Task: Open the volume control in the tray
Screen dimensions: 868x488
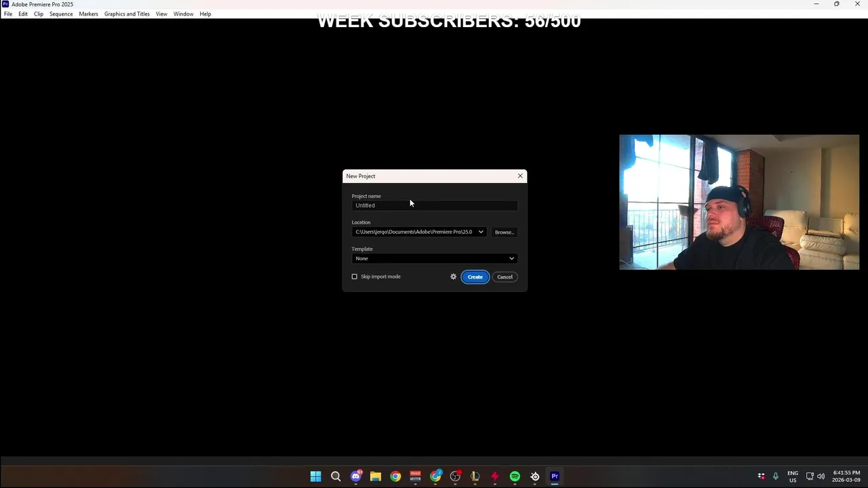Action: (821, 476)
